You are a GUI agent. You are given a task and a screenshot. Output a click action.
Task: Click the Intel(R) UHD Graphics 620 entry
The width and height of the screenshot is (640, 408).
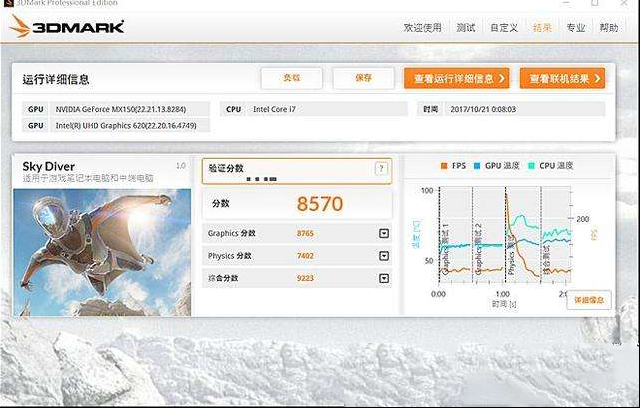coord(129,126)
